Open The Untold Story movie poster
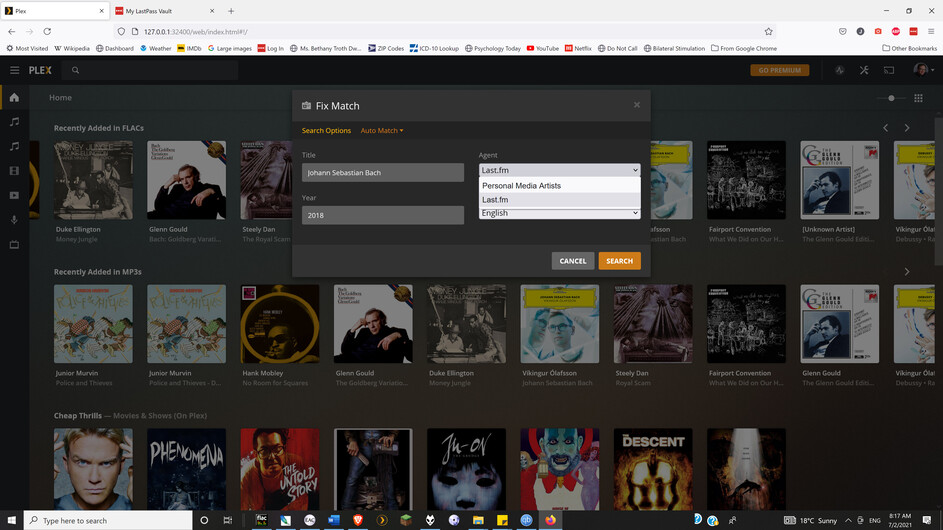Image resolution: width=943 pixels, height=530 pixels. 280,469
